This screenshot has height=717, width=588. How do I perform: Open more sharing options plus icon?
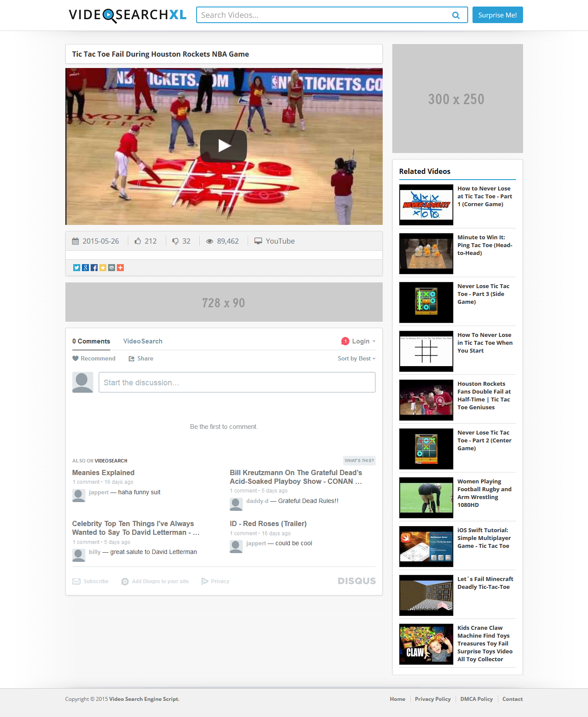[120, 268]
